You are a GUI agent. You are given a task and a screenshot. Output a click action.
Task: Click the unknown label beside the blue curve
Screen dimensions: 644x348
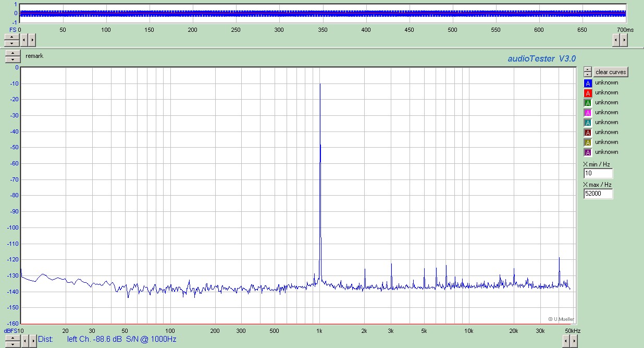click(x=606, y=83)
